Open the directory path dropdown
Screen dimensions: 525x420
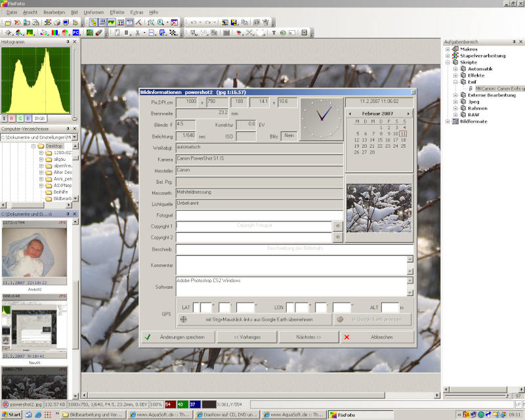pyautogui.click(x=75, y=137)
